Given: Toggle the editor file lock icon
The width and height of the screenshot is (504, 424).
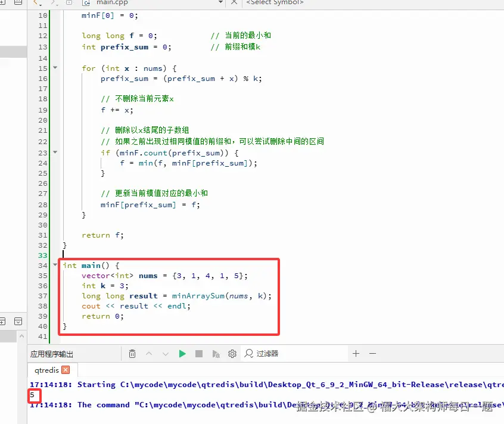Looking at the screenshot, I should point(69,2).
